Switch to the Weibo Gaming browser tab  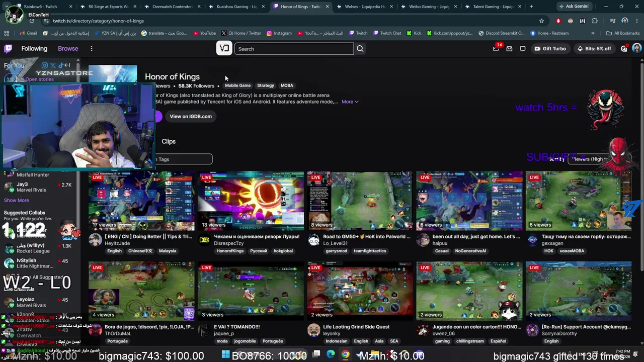[429, 7]
